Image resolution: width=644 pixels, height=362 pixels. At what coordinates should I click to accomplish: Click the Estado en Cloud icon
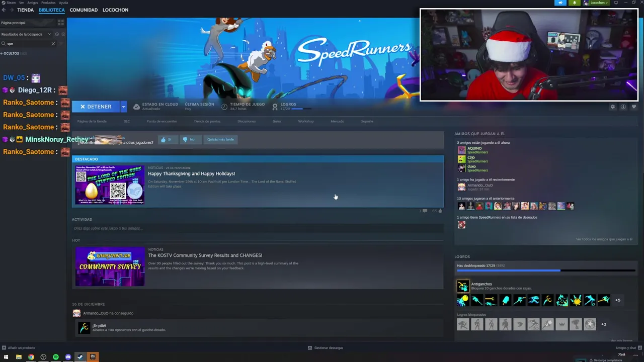(x=136, y=107)
